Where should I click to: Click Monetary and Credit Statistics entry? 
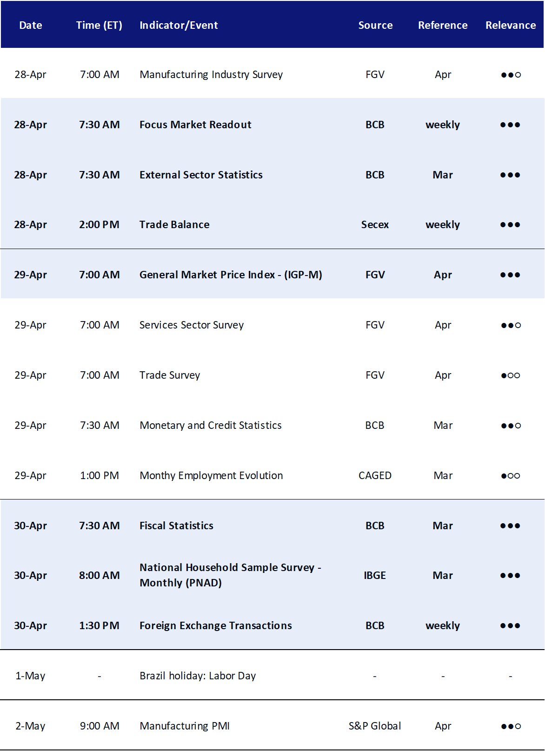[x=211, y=426]
